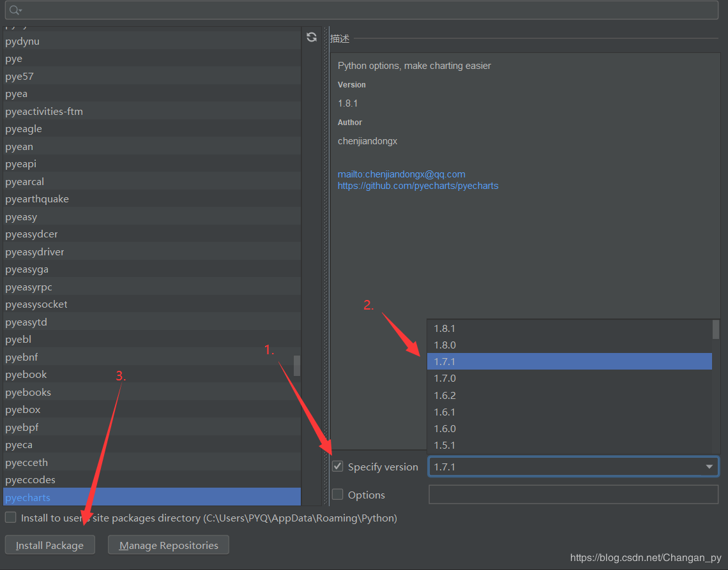The image size is (728, 570).
Task: Focus the package search field
Action: click(x=364, y=10)
